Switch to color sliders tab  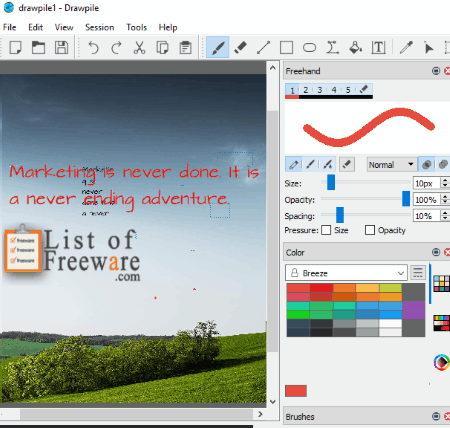pos(441,323)
